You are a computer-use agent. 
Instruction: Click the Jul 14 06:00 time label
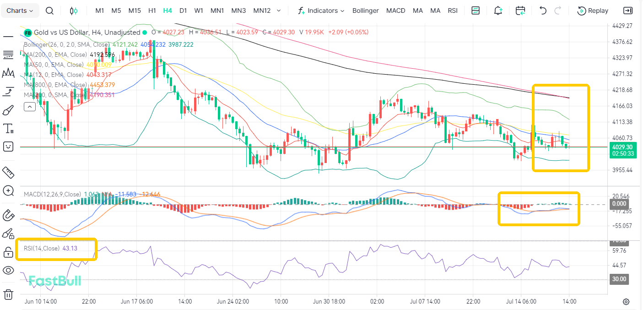521,302
